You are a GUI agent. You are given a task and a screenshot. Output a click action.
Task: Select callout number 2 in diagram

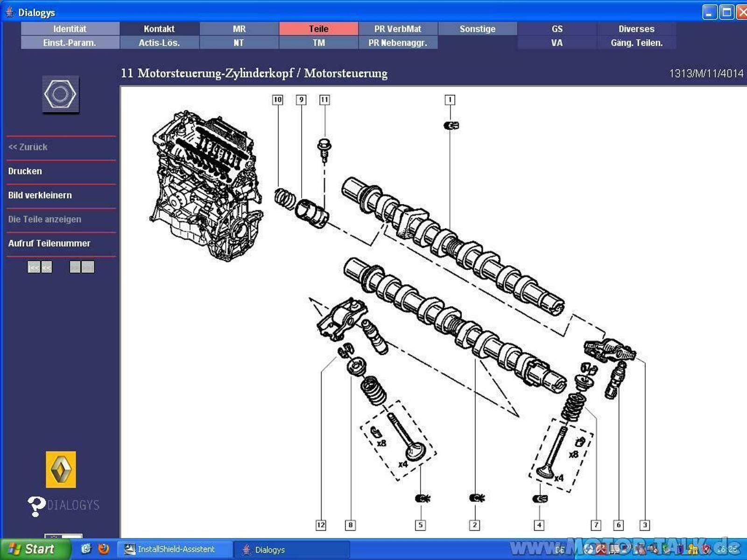tap(474, 525)
